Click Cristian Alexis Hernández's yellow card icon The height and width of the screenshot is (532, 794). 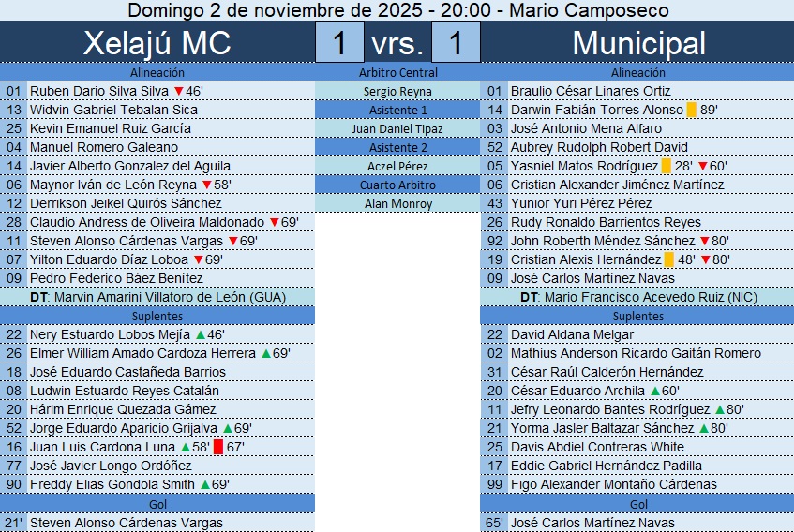pyautogui.click(x=669, y=259)
